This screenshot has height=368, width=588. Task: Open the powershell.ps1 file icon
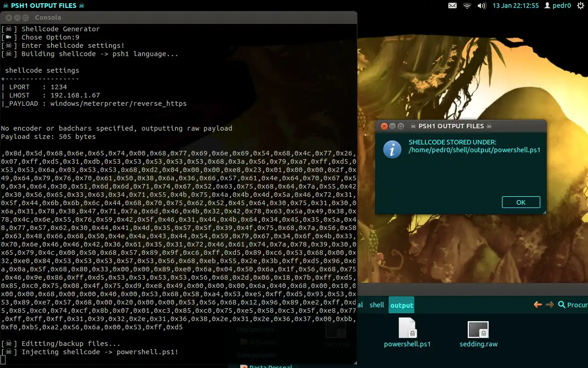(x=407, y=328)
